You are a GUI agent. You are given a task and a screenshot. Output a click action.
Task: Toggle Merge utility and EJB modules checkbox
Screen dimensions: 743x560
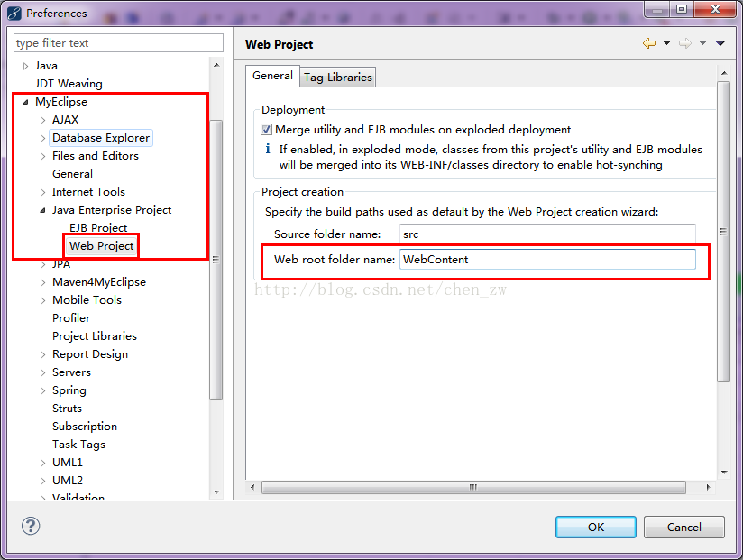266,129
